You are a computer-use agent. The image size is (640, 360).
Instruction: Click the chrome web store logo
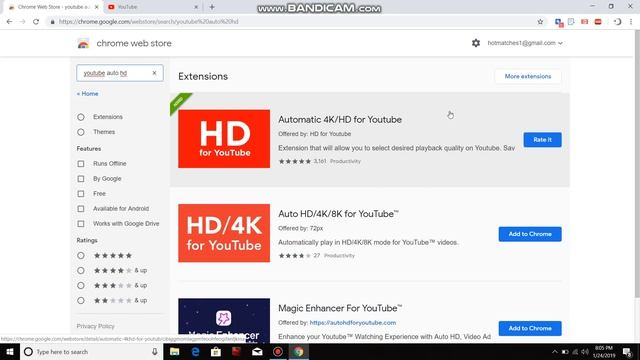coord(83,43)
